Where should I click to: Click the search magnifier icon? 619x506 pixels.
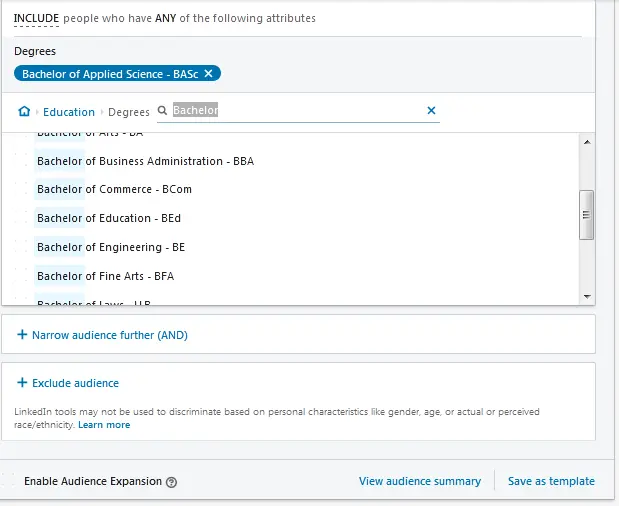(x=163, y=111)
